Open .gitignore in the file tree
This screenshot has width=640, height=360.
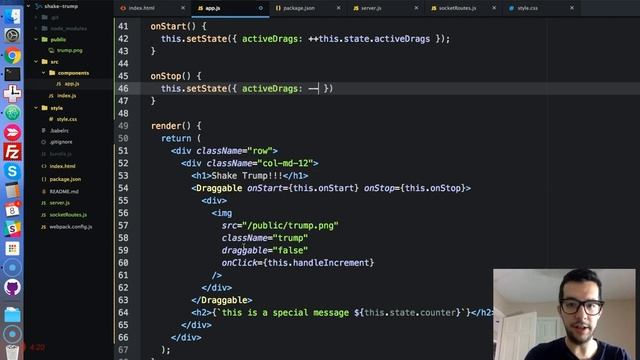tap(61, 142)
